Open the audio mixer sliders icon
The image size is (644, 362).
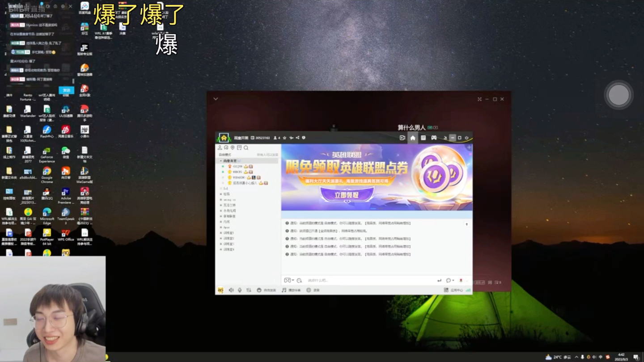249,290
